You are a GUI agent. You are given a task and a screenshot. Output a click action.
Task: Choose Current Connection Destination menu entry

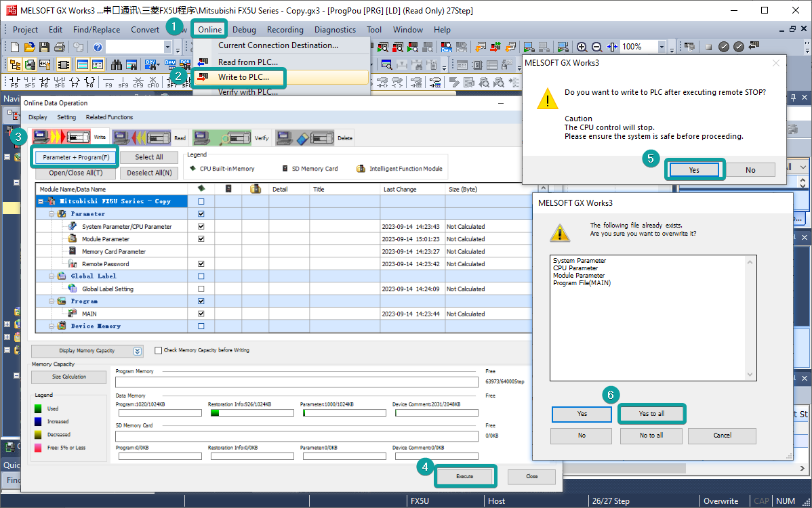(x=278, y=45)
